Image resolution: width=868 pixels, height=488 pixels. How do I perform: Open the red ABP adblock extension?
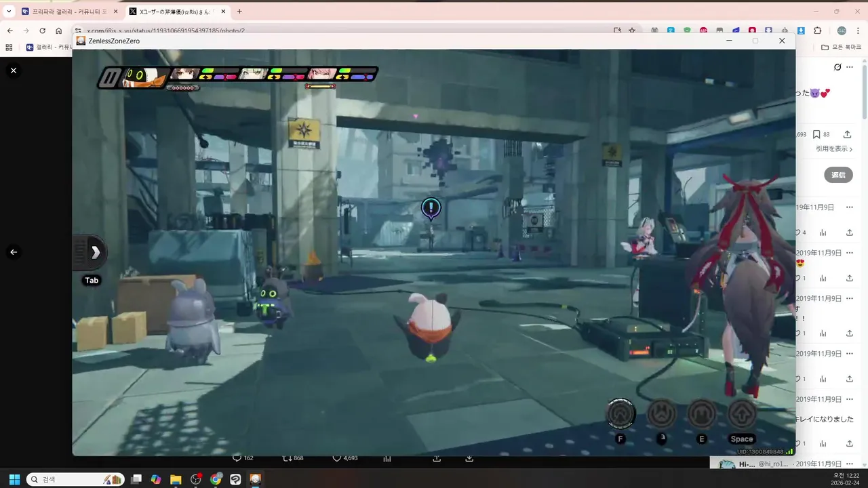703,30
